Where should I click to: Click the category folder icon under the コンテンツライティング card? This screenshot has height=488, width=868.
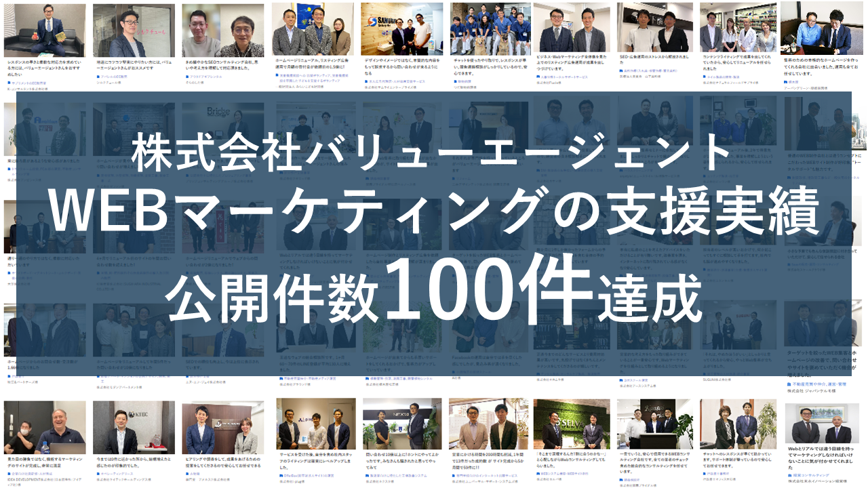[704, 77]
